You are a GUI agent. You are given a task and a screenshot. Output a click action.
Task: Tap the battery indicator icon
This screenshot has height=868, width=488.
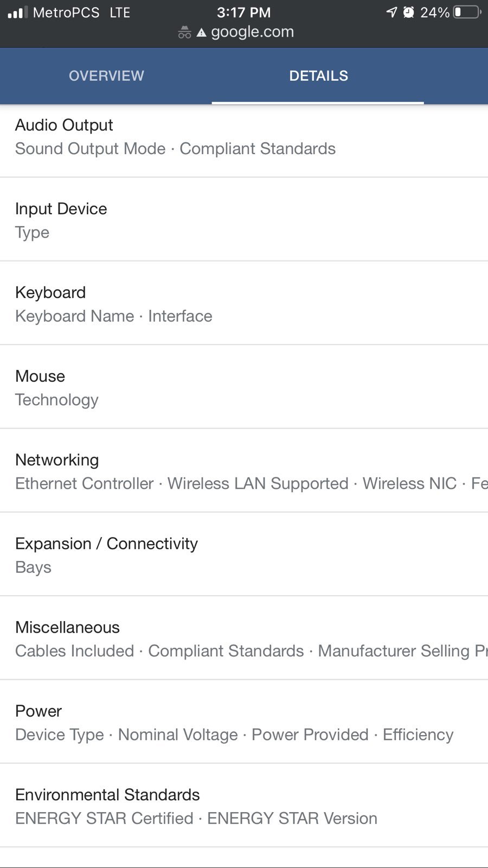click(x=467, y=12)
